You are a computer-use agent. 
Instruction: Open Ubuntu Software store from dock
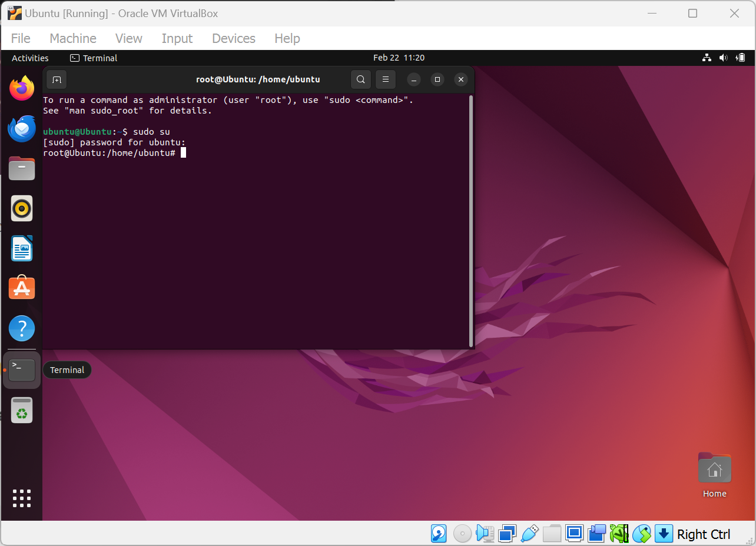click(22, 288)
